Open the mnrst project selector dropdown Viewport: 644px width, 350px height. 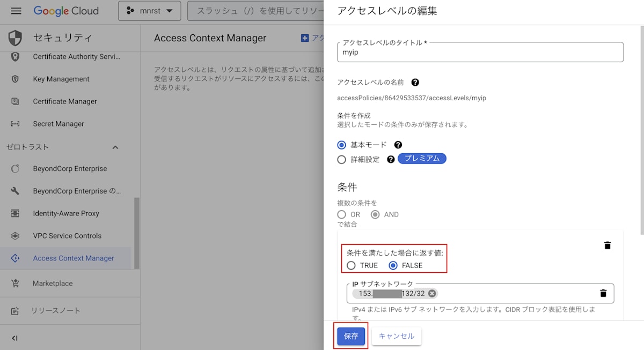149,11
